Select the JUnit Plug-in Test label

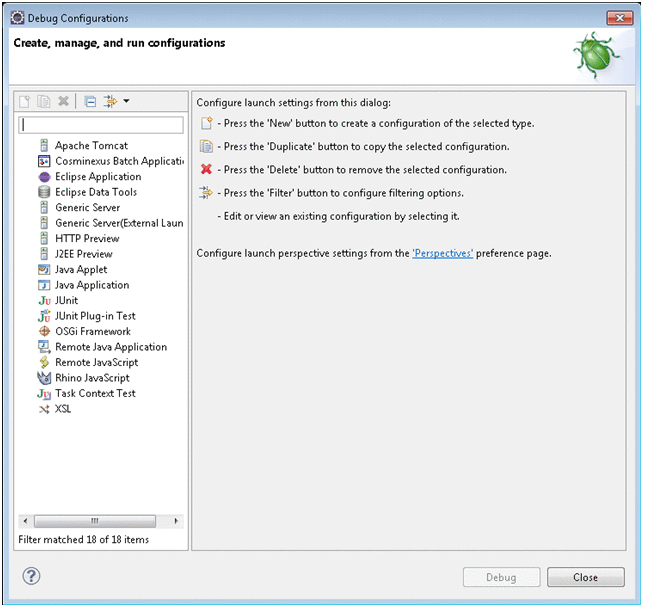coord(95,316)
